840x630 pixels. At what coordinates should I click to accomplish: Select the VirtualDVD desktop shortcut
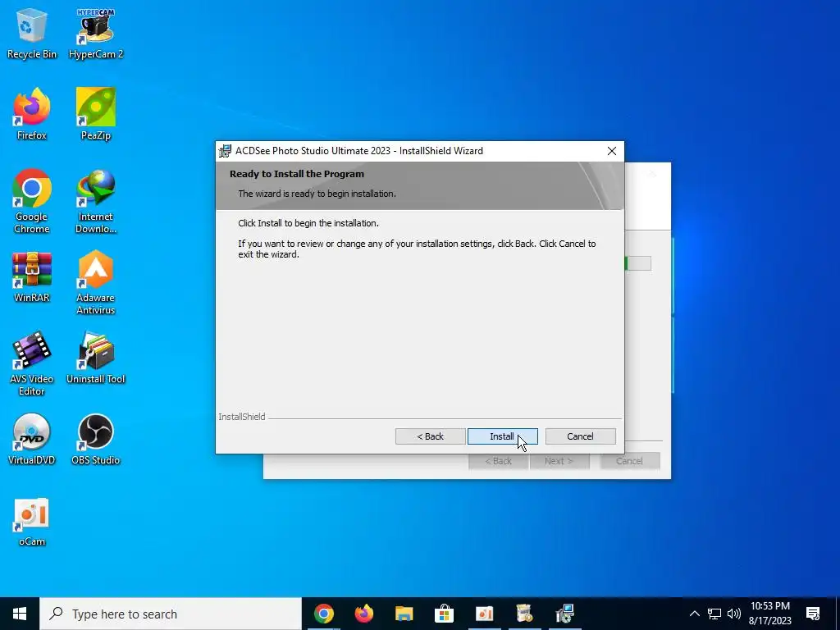[32, 440]
